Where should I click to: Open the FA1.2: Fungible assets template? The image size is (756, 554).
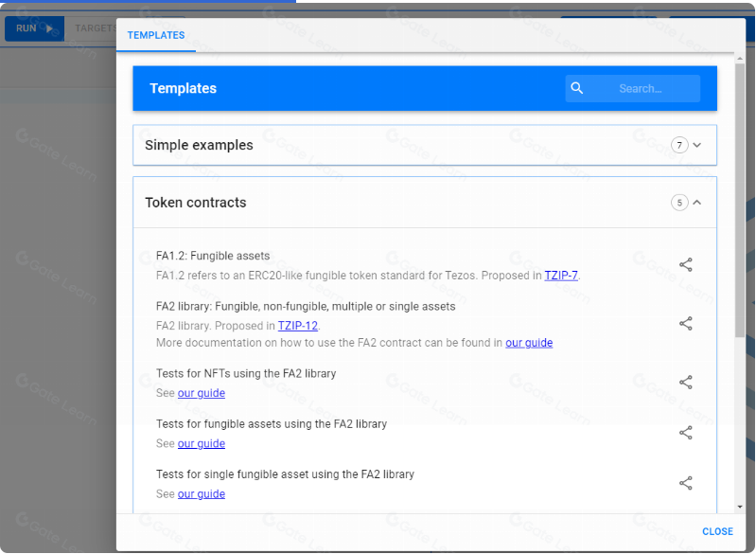(x=213, y=256)
